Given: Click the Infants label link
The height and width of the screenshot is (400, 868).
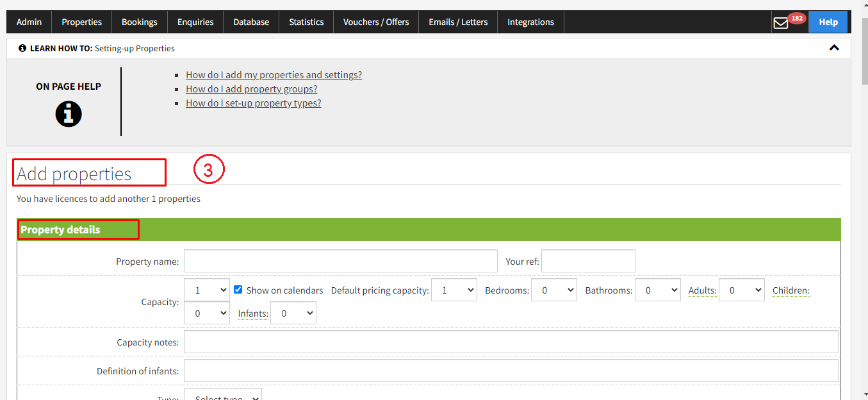Looking at the screenshot, I should 253,313.
